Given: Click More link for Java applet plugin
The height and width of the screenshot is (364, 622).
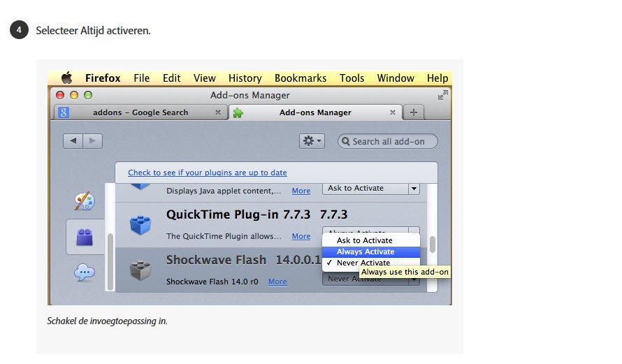Looking at the screenshot, I should [x=301, y=191].
